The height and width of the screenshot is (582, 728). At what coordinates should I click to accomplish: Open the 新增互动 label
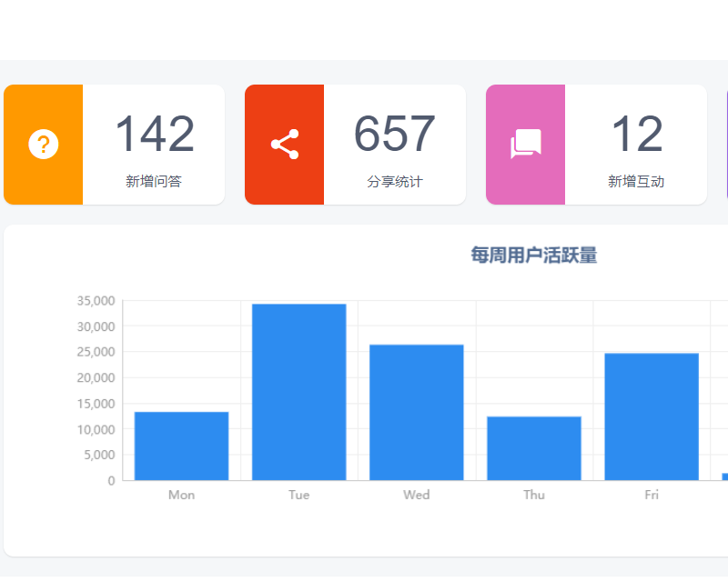coord(636,182)
